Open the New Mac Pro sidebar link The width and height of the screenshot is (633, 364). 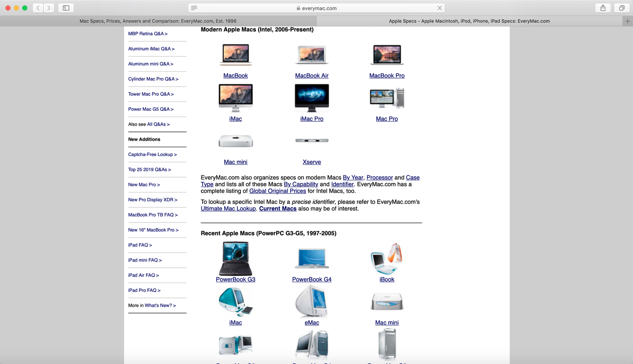[x=144, y=185]
